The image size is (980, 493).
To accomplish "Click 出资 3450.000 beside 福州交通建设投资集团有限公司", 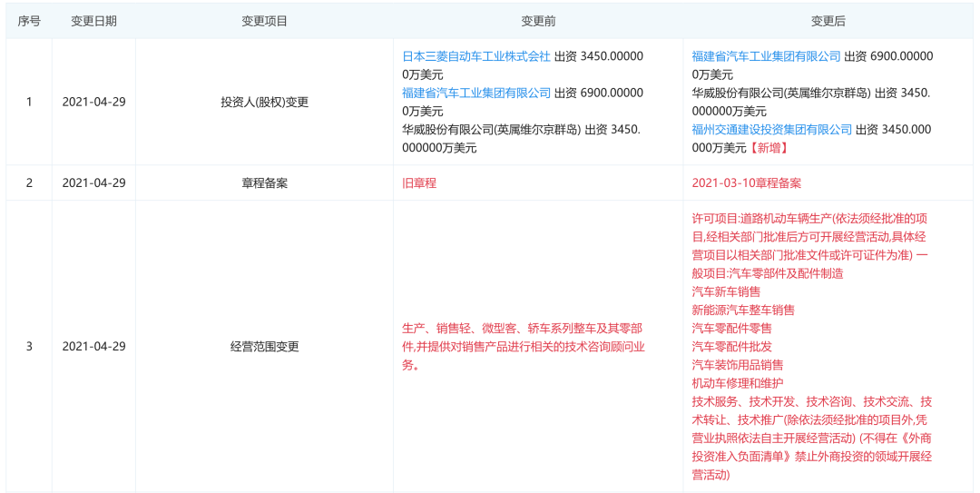I will pyautogui.click(x=894, y=130).
